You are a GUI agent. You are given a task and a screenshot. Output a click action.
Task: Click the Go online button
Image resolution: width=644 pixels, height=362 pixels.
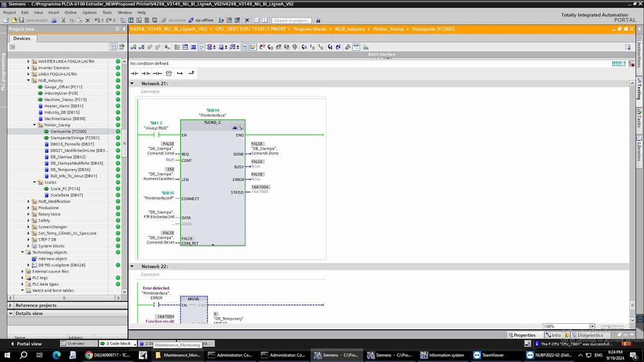coord(174,20)
